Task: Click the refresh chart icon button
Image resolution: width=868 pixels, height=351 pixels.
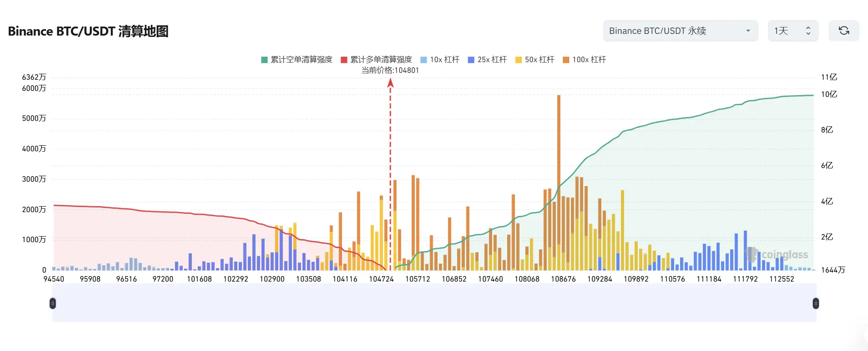Action: tap(844, 31)
